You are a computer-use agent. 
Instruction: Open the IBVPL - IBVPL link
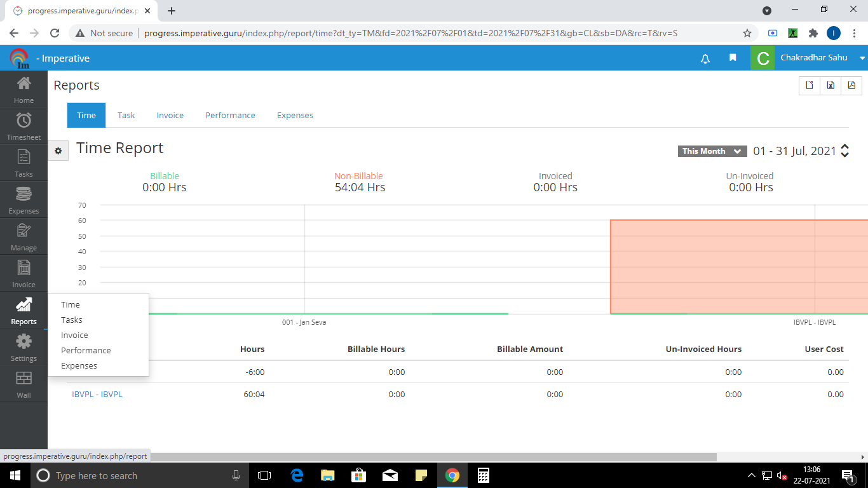pos(97,395)
